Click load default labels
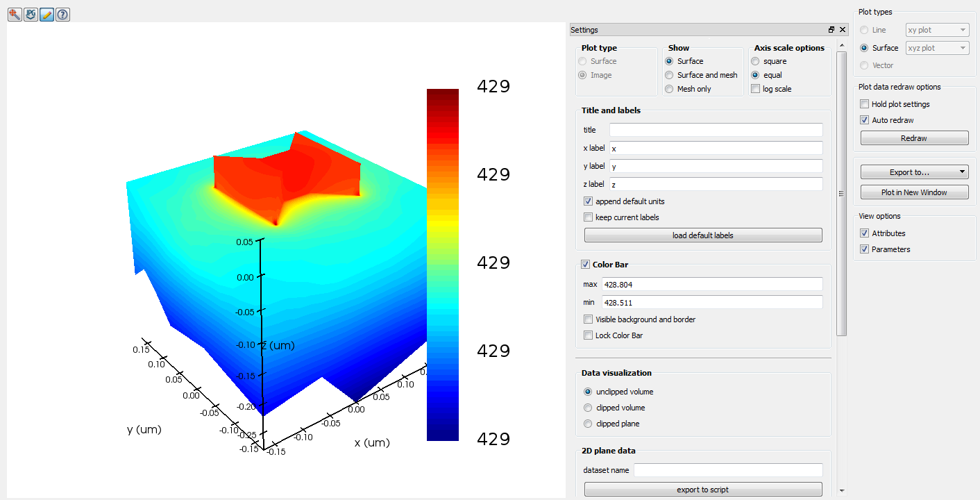 point(702,235)
